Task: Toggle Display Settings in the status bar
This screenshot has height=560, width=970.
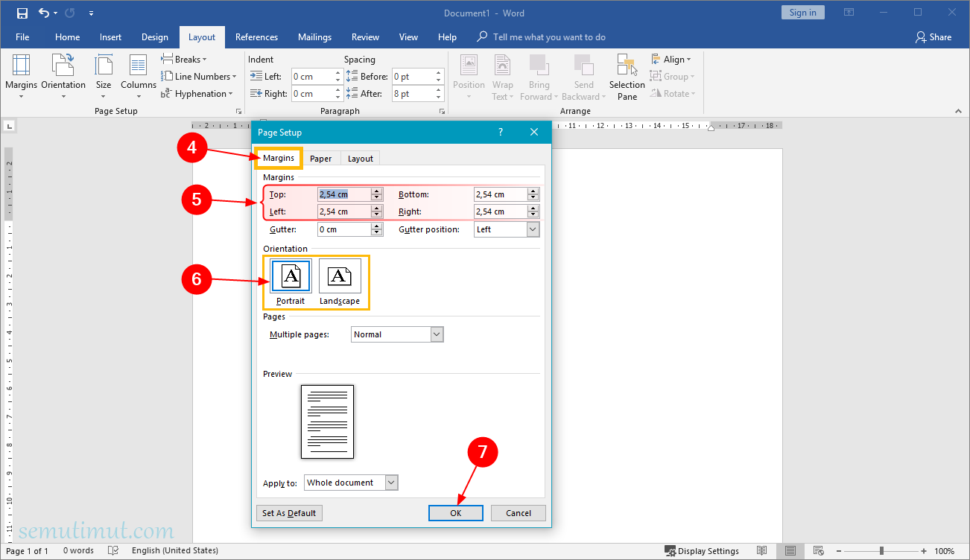Action: [701, 550]
